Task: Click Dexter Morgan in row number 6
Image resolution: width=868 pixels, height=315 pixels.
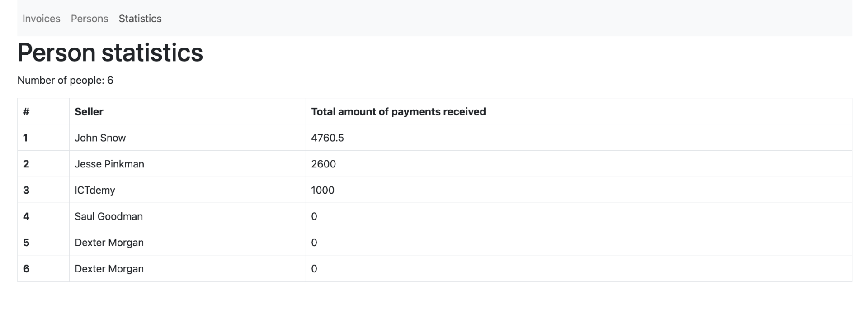Action: [x=109, y=269]
